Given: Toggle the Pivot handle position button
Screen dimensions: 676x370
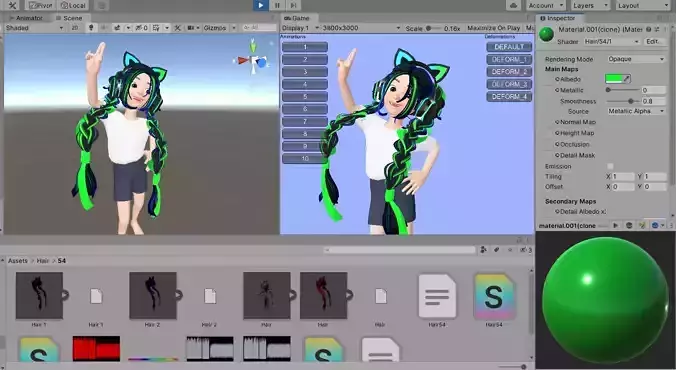Looking at the screenshot, I should [41, 5].
